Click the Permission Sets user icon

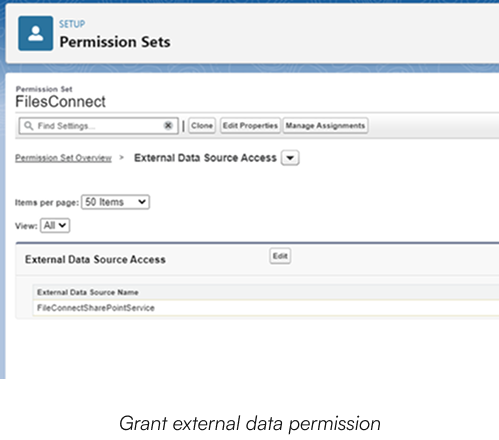35,33
